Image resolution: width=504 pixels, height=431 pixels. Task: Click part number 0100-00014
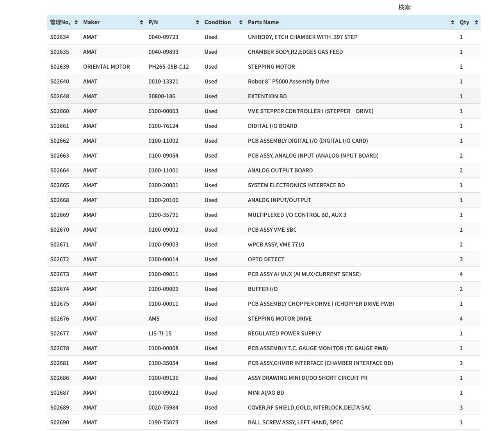[x=163, y=259]
